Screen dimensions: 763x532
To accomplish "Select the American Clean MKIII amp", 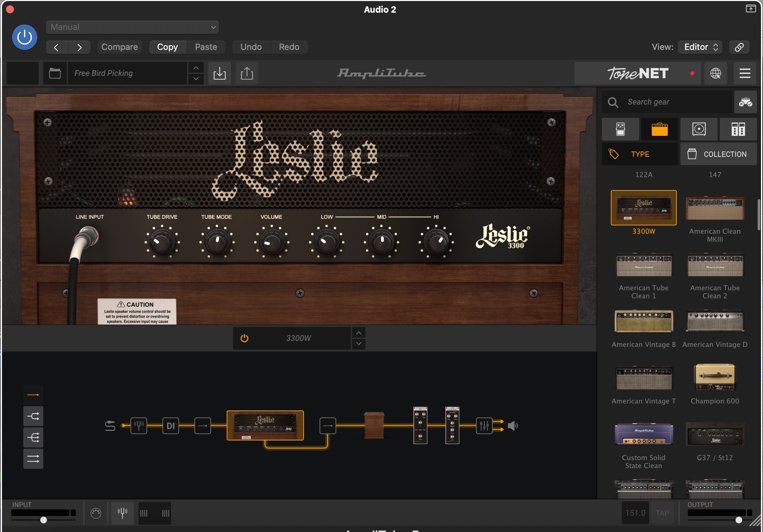I will tap(715, 208).
